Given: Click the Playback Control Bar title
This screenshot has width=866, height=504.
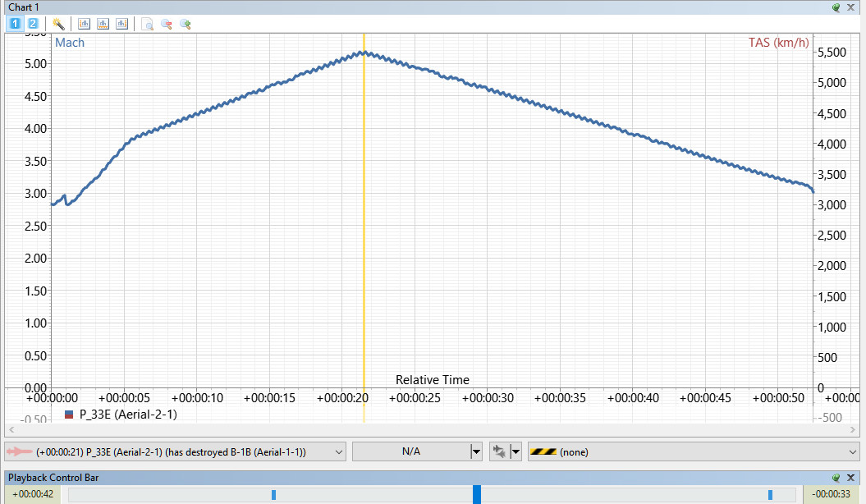Looking at the screenshot, I should [53, 478].
